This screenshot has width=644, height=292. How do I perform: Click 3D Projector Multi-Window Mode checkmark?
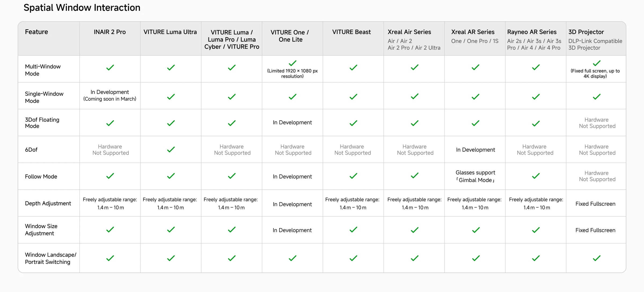pyautogui.click(x=597, y=63)
